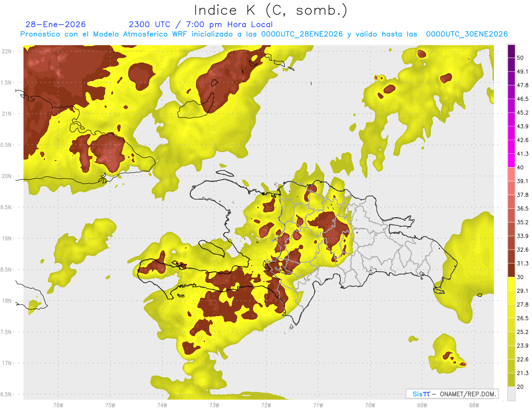
Task: Pick the salmon swatch between 39.1 and 40
Action: coord(512,174)
